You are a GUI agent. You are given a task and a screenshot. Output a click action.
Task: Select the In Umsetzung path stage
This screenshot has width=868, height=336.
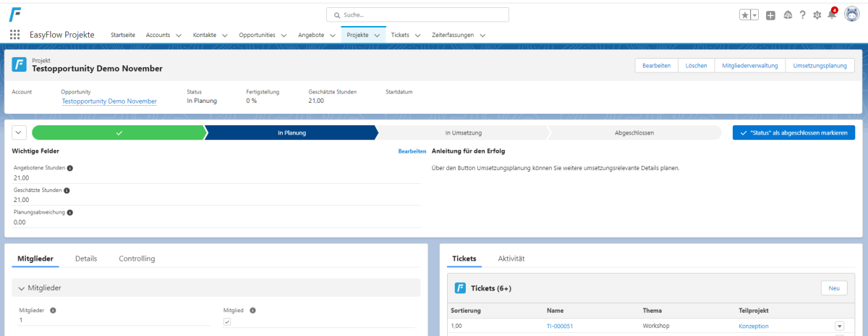[463, 133]
